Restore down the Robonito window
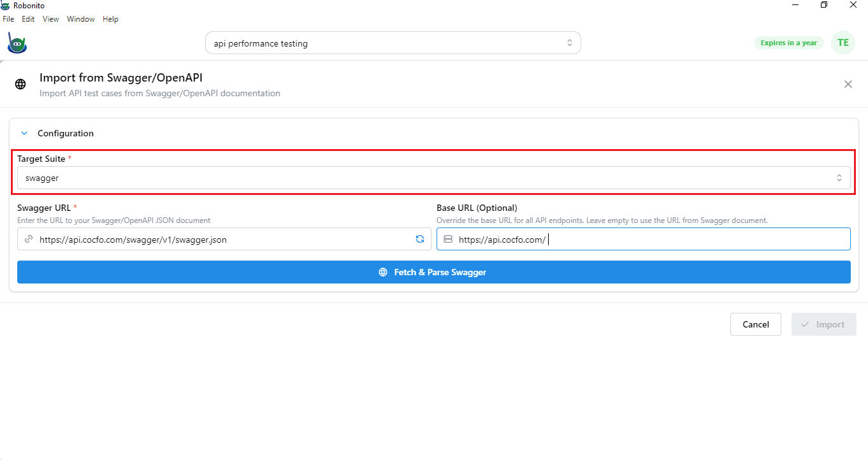This screenshot has width=868, height=460. (x=824, y=5)
